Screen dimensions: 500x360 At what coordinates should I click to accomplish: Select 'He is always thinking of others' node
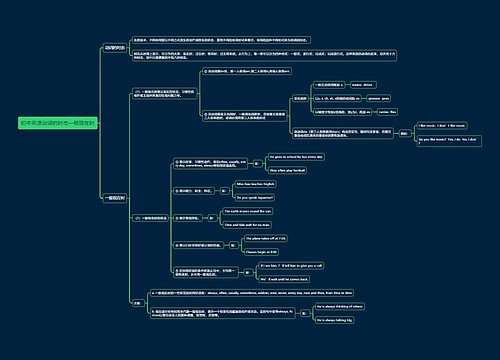click(x=340, y=307)
